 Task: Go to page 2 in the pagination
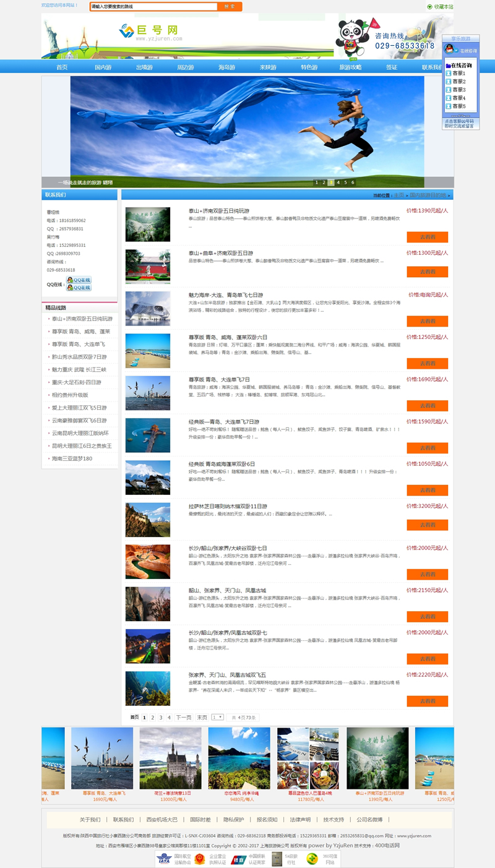(152, 718)
